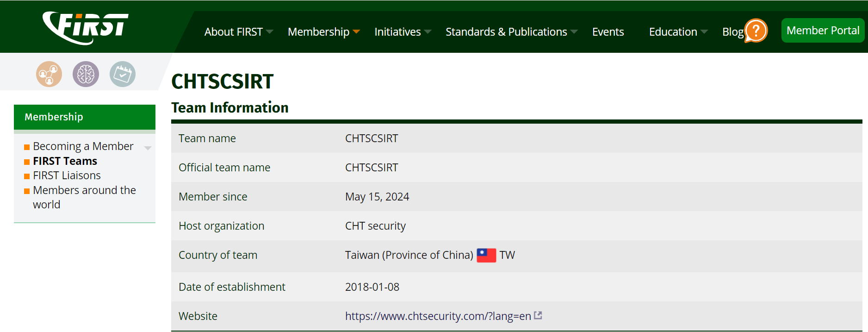868x332 pixels.
Task: Open FIRST Liaisons sidebar link
Action: [67, 175]
